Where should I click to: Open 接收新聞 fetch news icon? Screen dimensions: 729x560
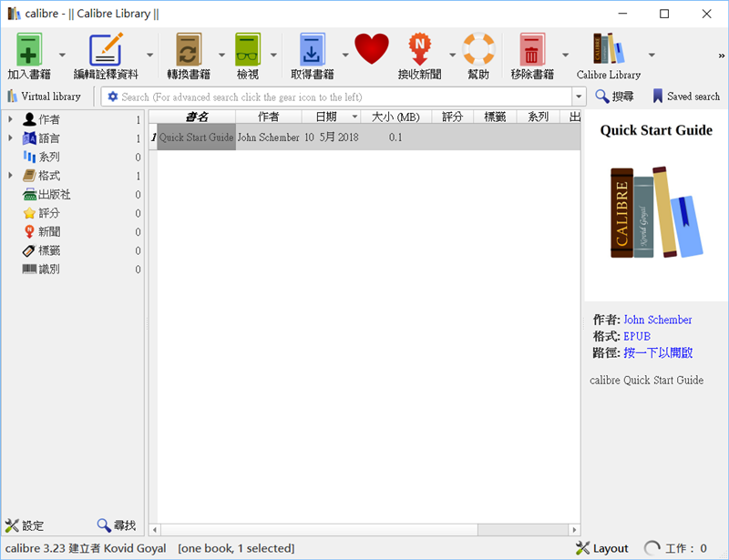click(419, 50)
